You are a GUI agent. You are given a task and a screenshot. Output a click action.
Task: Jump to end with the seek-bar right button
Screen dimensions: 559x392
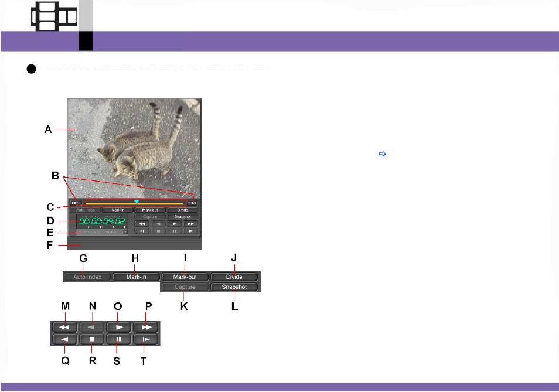(x=192, y=203)
